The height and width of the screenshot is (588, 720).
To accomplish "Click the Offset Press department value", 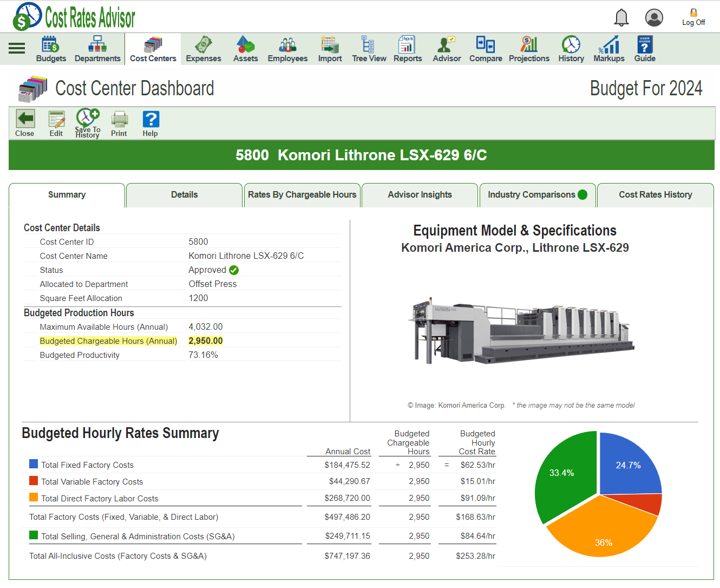I will pyautogui.click(x=213, y=284).
